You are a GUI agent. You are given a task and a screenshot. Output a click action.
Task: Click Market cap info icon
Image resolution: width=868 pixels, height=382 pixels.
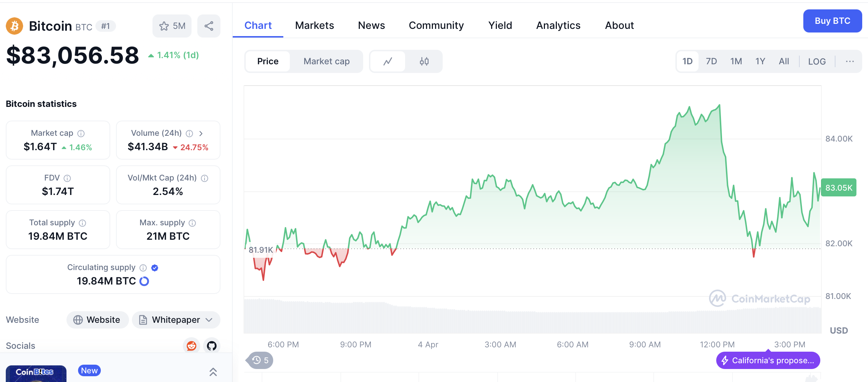coord(81,134)
